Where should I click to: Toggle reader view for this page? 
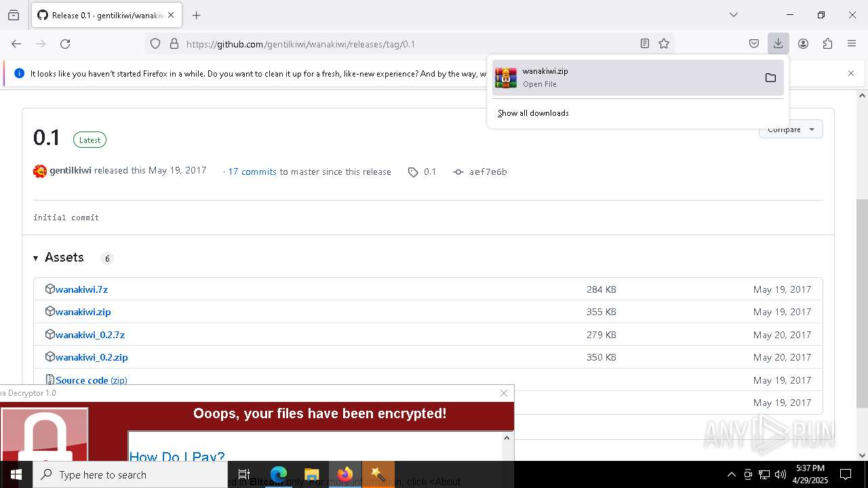tap(645, 43)
